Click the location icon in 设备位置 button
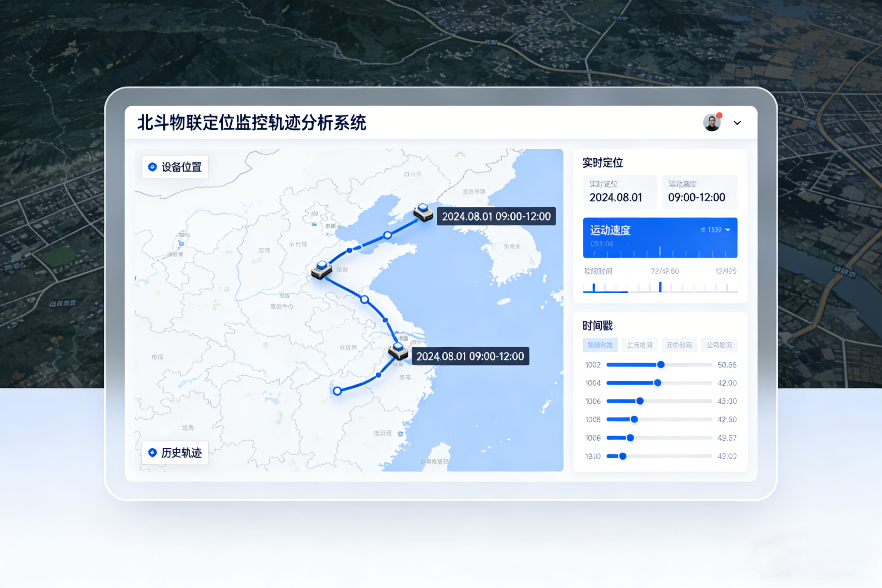This screenshot has height=588, width=882. click(152, 167)
